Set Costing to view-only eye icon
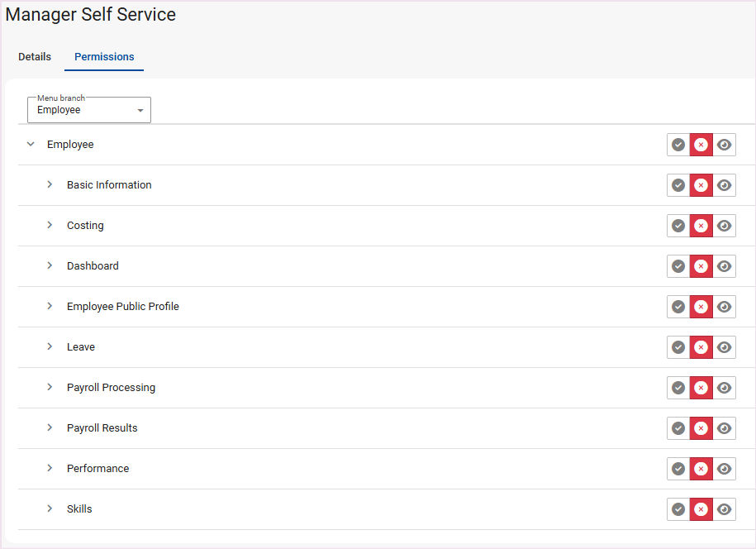Image resolution: width=756 pixels, height=549 pixels. [x=725, y=226]
